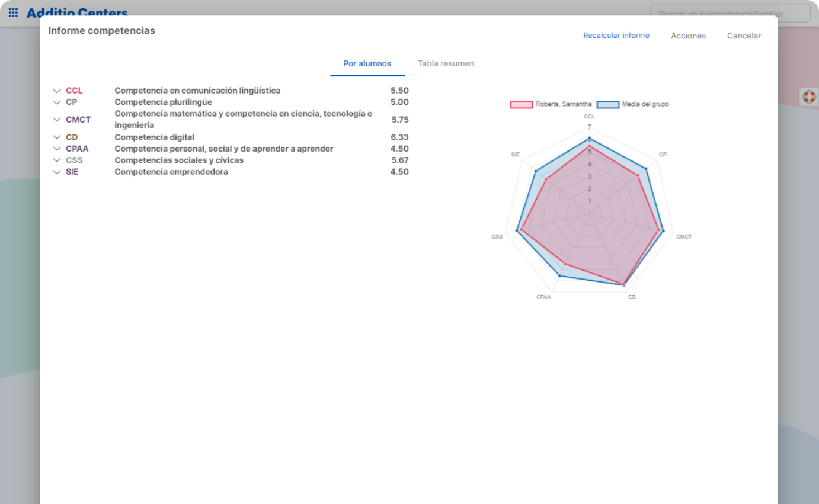Expand the CPAA competency row

(57, 149)
